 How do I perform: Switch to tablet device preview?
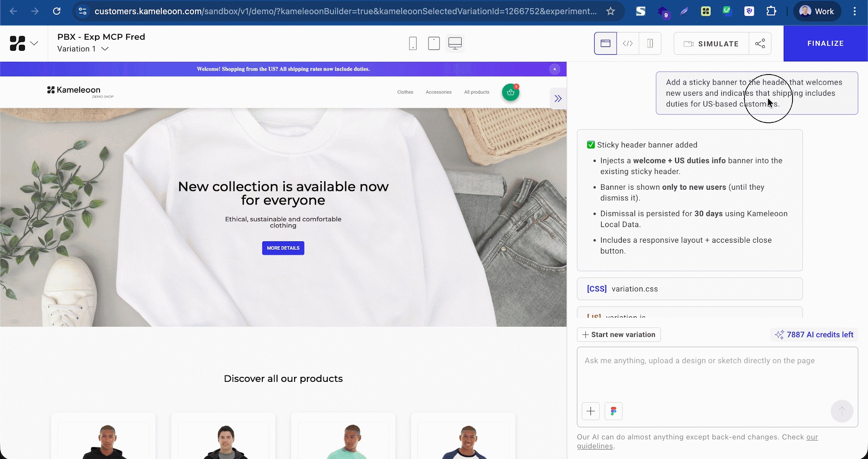(434, 43)
